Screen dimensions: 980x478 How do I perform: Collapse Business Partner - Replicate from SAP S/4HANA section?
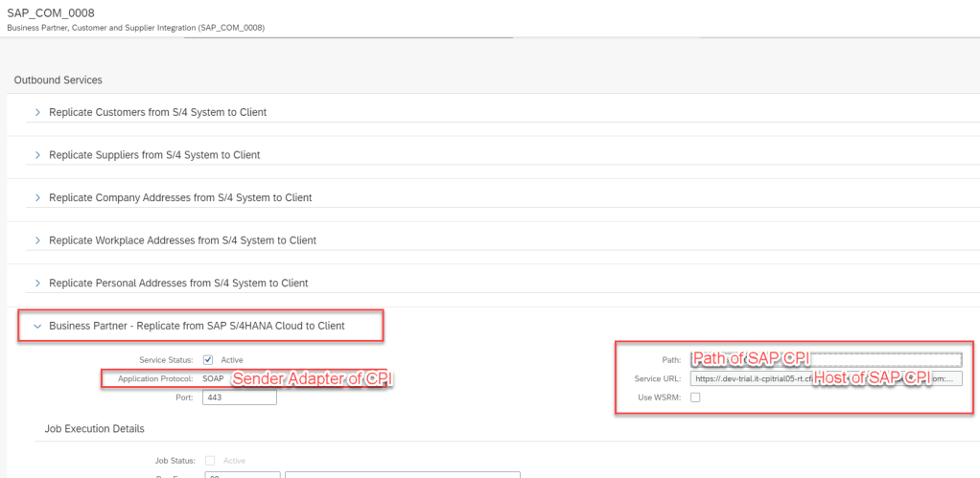(x=37, y=326)
